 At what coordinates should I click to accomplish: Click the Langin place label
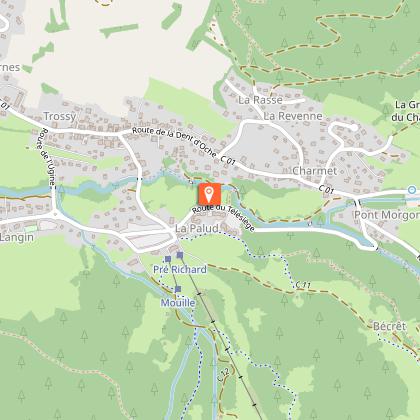[x=17, y=238]
